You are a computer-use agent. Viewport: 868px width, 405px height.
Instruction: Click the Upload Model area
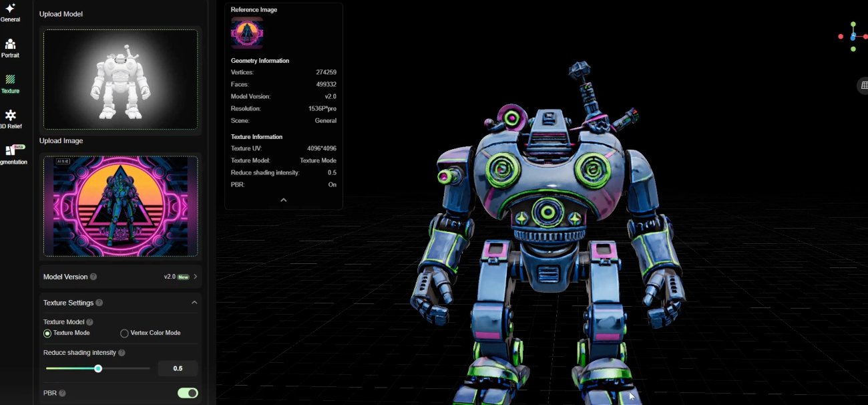click(x=120, y=79)
